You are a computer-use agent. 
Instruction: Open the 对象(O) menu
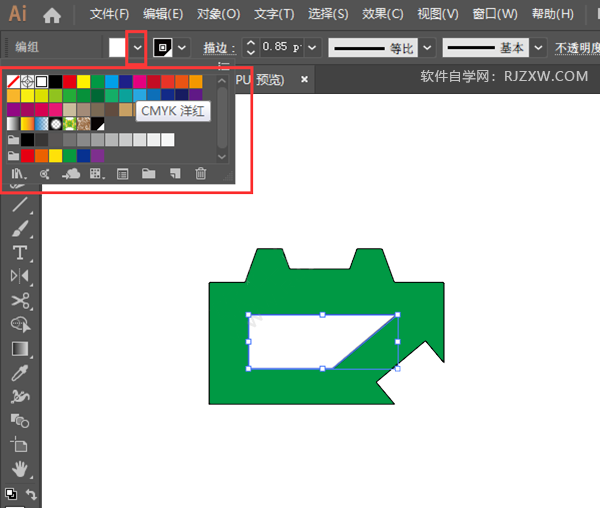pos(218,14)
